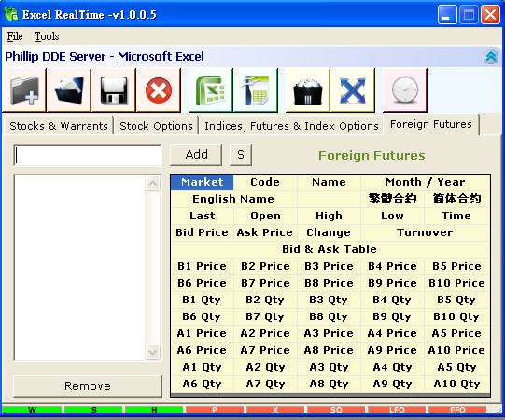The height and width of the screenshot is (420, 505).
Task: Select the Turnover field cell
Action: (x=425, y=232)
